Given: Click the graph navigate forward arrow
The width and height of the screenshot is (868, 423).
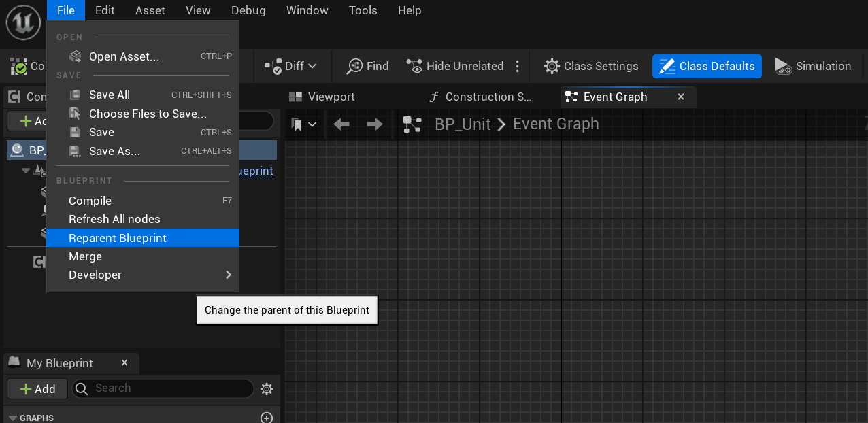Looking at the screenshot, I should (375, 124).
